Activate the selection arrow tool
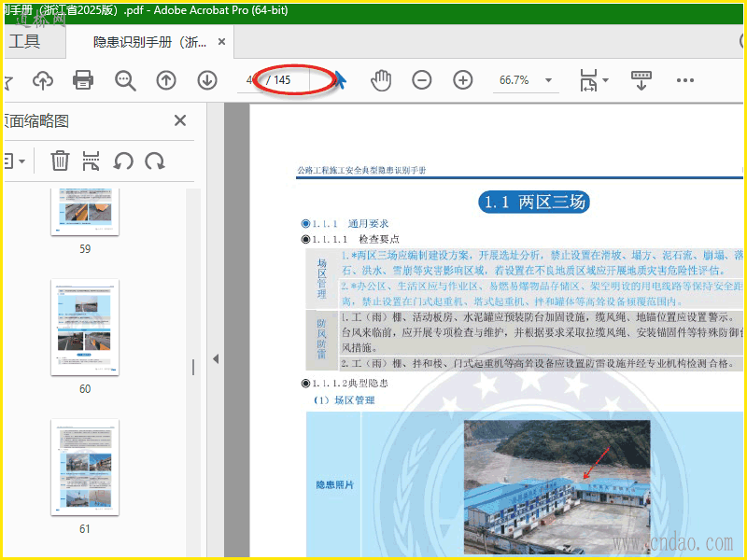 [340, 80]
